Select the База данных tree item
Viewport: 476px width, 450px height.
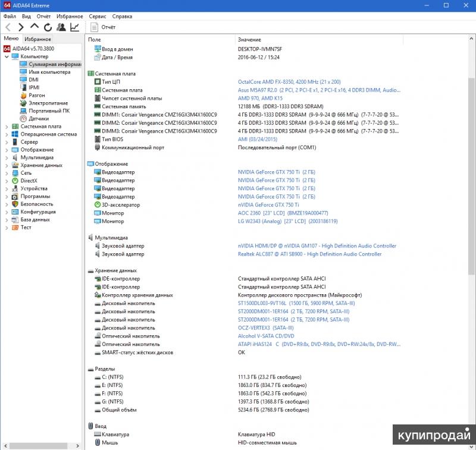(x=35, y=219)
